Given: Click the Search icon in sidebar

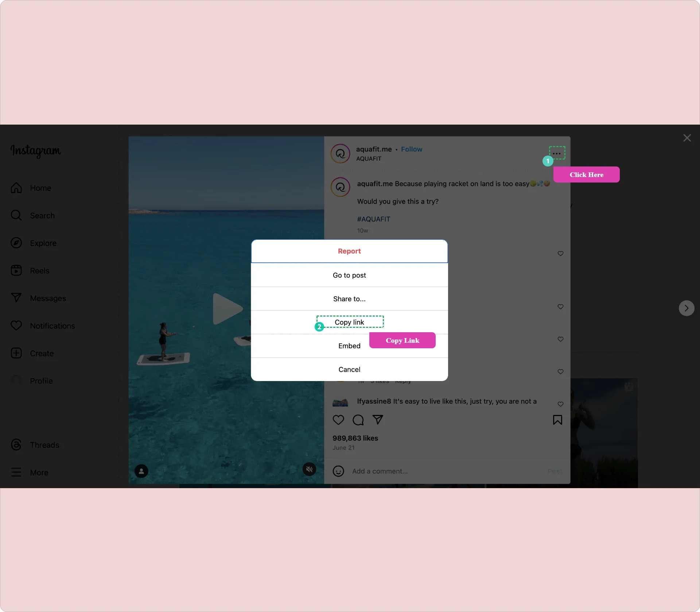Looking at the screenshot, I should tap(15, 215).
